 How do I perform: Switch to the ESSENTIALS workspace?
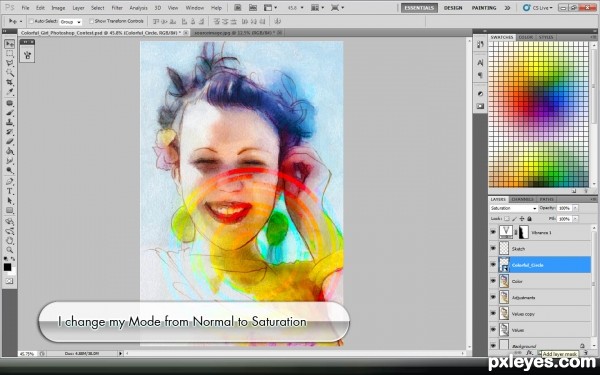[419, 8]
